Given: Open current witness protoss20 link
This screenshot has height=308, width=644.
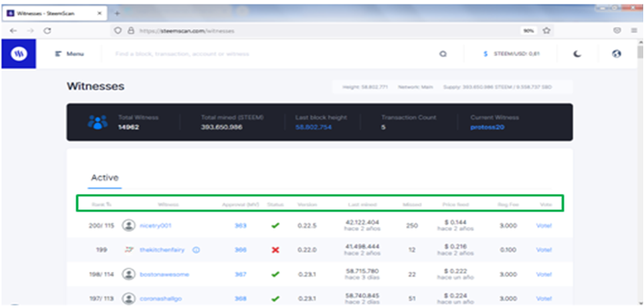Looking at the screenshot, I should click(487, 127).
